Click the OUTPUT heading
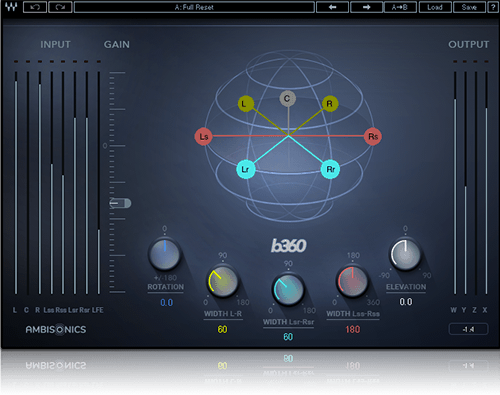500x395 pixels. coord(469,44)
